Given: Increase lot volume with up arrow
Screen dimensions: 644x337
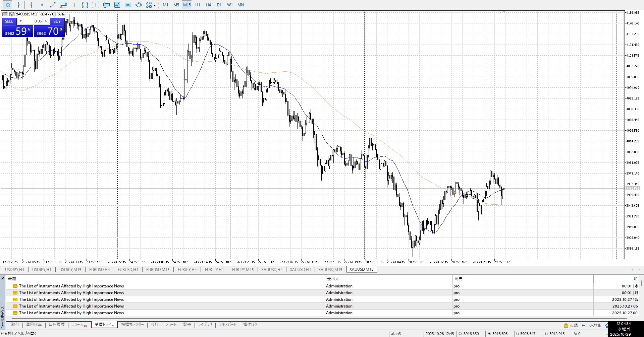Looking at the screenshot, I should [46, 21].
